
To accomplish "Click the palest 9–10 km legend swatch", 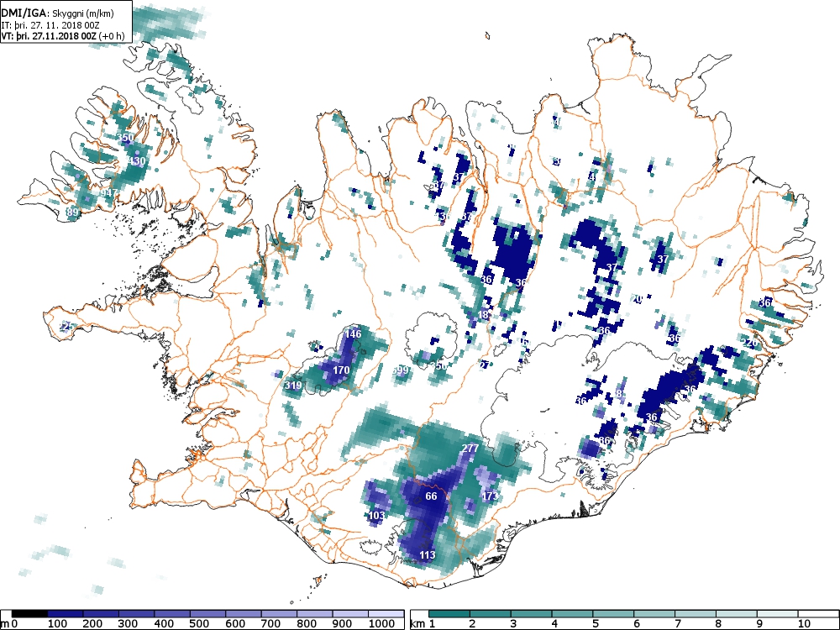I will point(777,614).
